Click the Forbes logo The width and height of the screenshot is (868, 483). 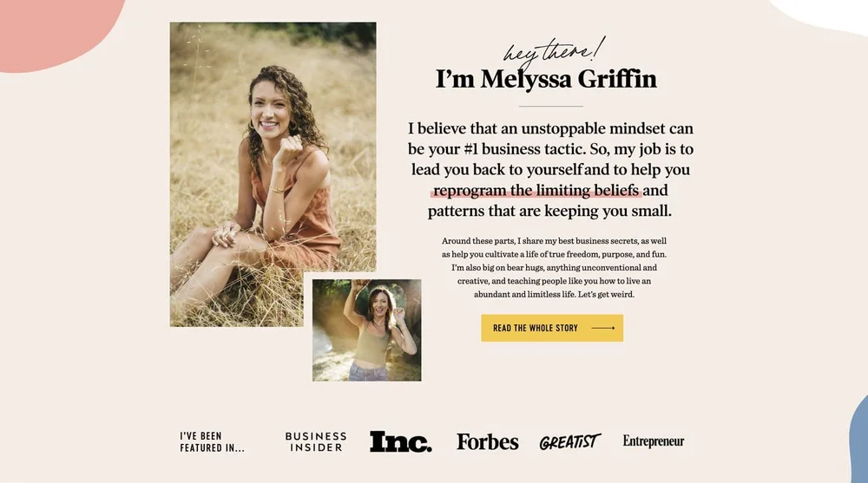click(488, 441)
